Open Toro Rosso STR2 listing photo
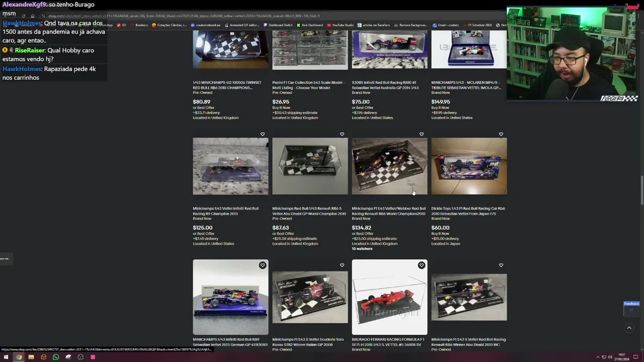The width and height of the screenshot is (644, 362). tap(310, 297)
